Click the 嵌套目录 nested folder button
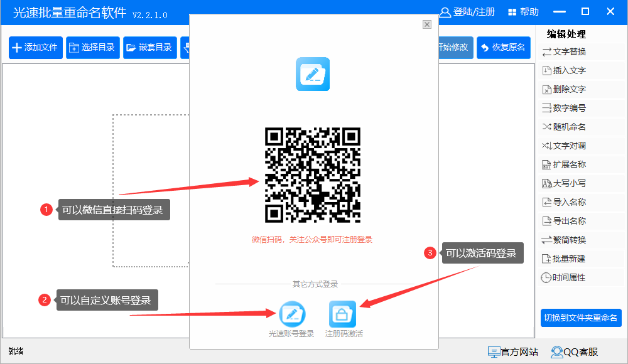The height and width of the screenshot is (364, 628). point(150,48)
